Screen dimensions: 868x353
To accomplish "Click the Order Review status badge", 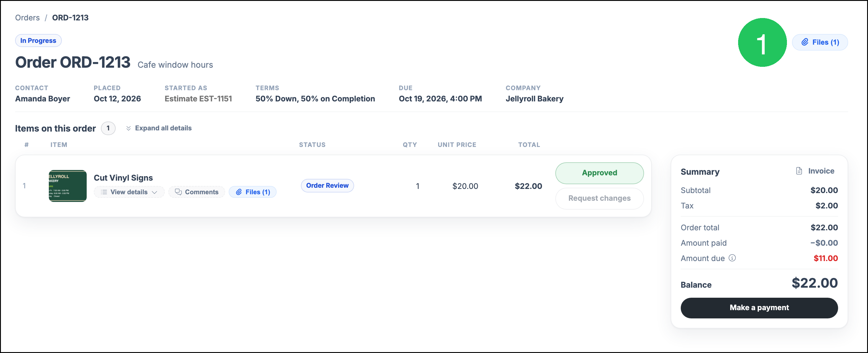I will 327,186.
